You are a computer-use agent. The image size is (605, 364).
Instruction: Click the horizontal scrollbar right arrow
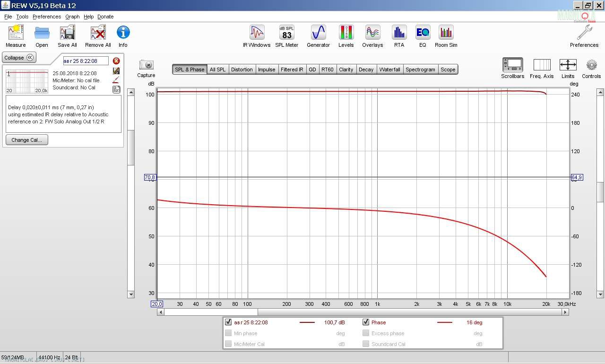565,312
